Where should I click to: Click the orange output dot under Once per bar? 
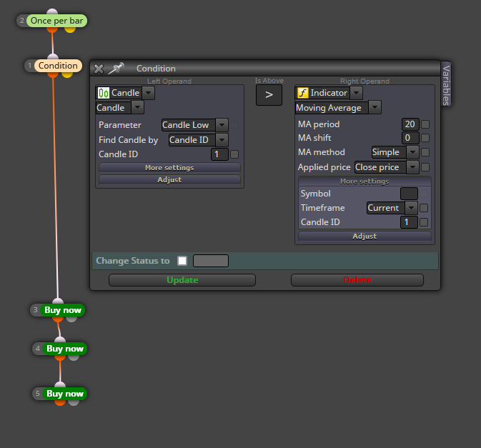(x=52, y=30)
